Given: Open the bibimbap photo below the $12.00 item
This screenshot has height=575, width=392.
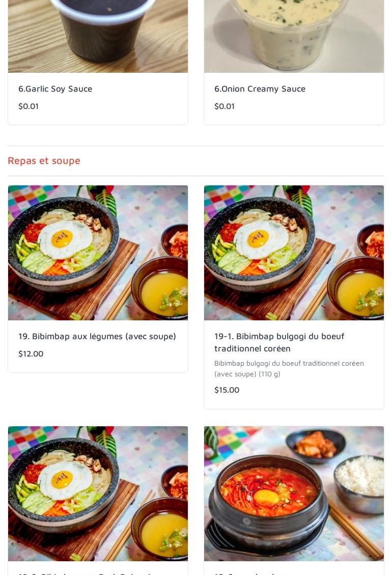Looking at the screenshot, I should [98, 494].
